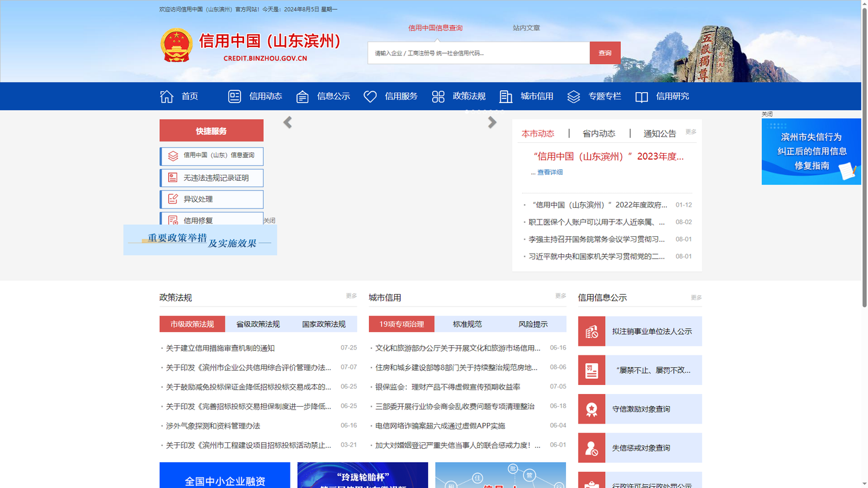Click the 信用动态 news icon
Viewport: 868px width, 488px height.
pyautogui.click(x=234, y=96)
